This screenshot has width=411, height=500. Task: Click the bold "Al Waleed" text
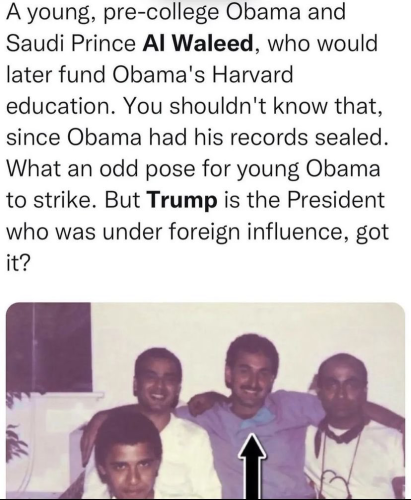(198, 43)
